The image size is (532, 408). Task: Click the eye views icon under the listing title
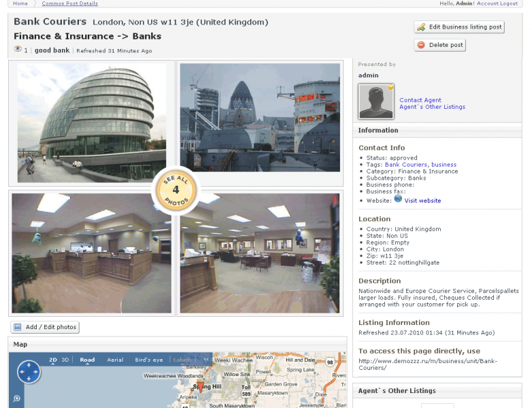[18, 49]
